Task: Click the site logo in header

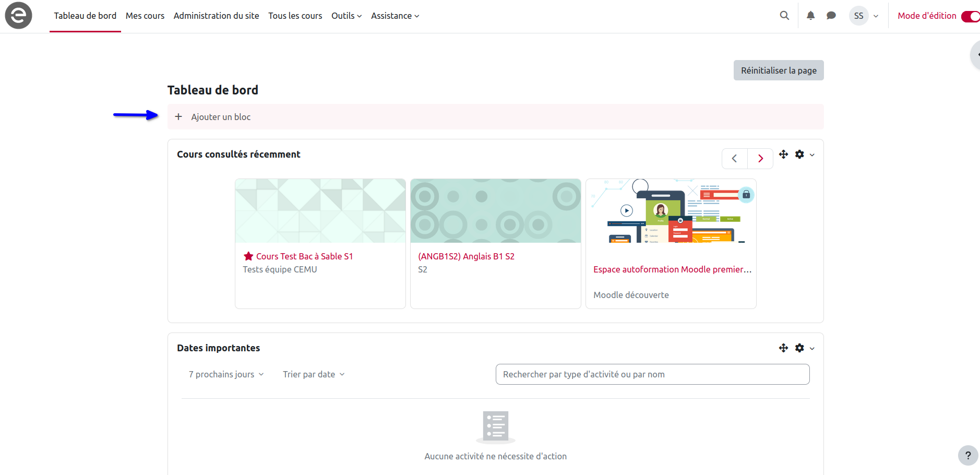Action: [x=18, y=16]
